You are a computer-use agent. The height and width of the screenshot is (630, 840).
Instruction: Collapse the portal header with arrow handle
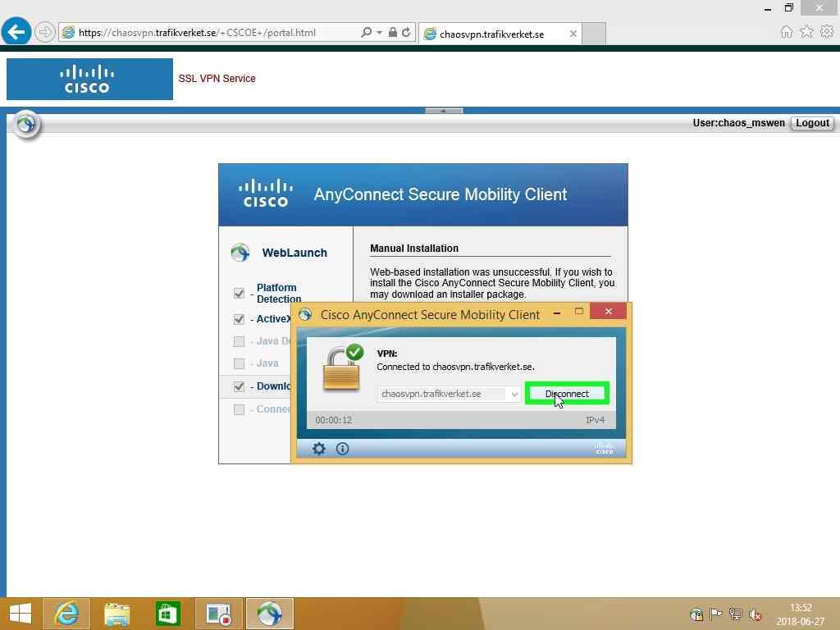click(444, 111)
